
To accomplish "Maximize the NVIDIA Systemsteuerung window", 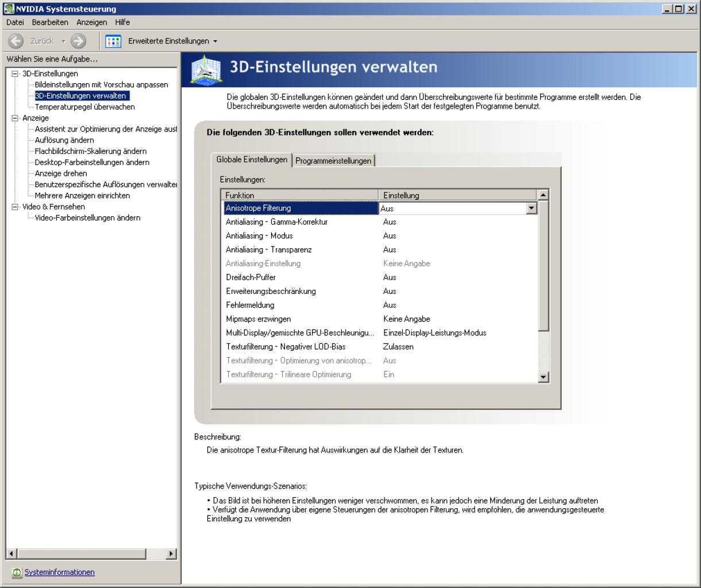I will [678, 9].
